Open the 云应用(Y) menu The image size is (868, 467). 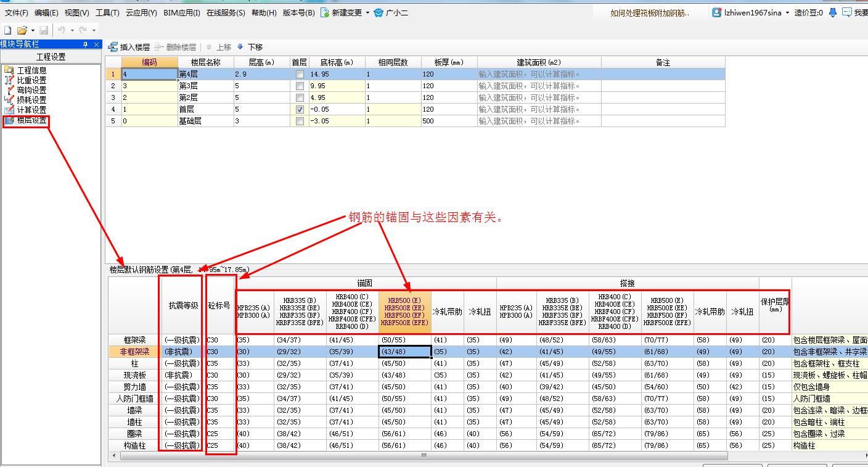click(141, 12)
